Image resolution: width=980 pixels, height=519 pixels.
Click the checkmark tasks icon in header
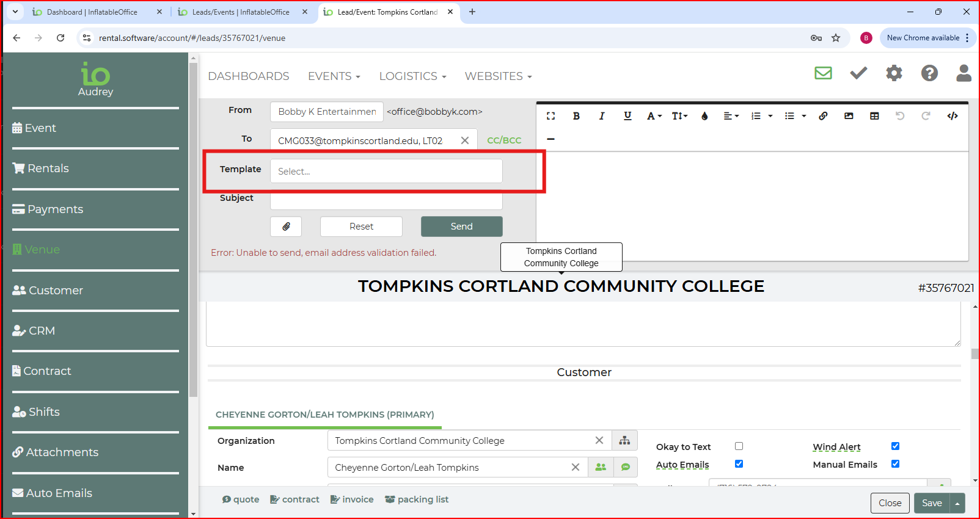(858, 73)
